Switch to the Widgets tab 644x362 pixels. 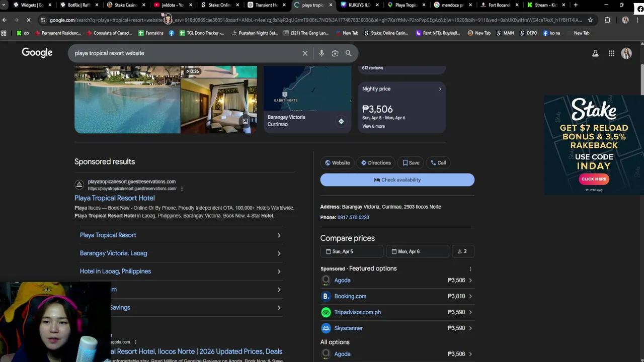coord(32,5)
